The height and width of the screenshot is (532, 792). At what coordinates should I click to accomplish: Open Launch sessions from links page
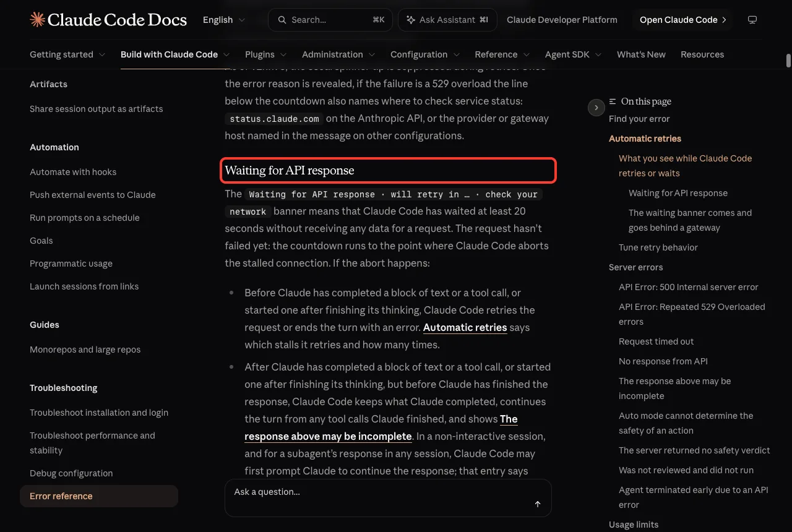pos(84,286)
